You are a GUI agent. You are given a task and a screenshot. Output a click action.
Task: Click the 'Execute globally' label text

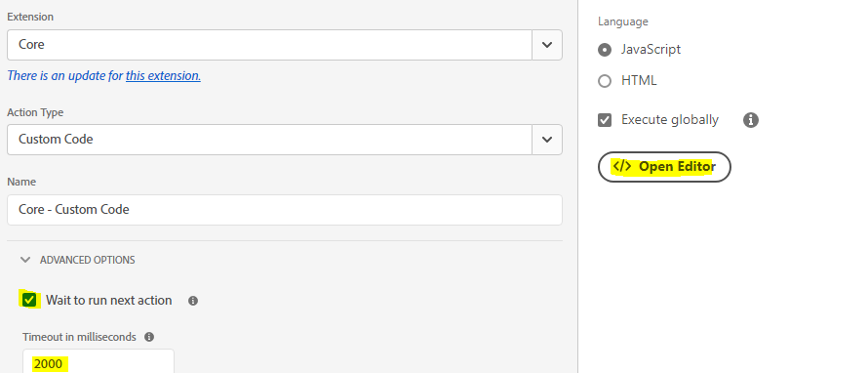[x=670, y=120]
